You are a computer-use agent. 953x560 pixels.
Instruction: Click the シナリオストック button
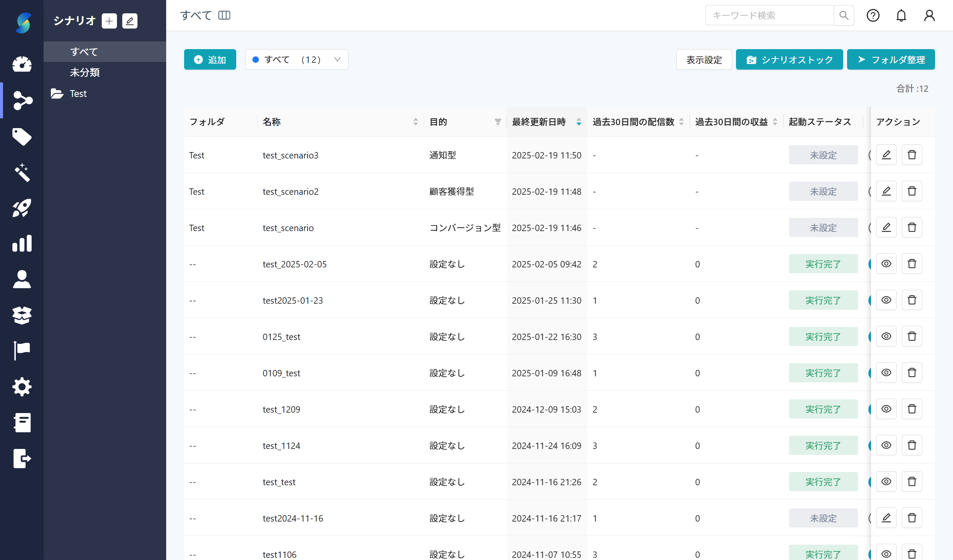789,59
